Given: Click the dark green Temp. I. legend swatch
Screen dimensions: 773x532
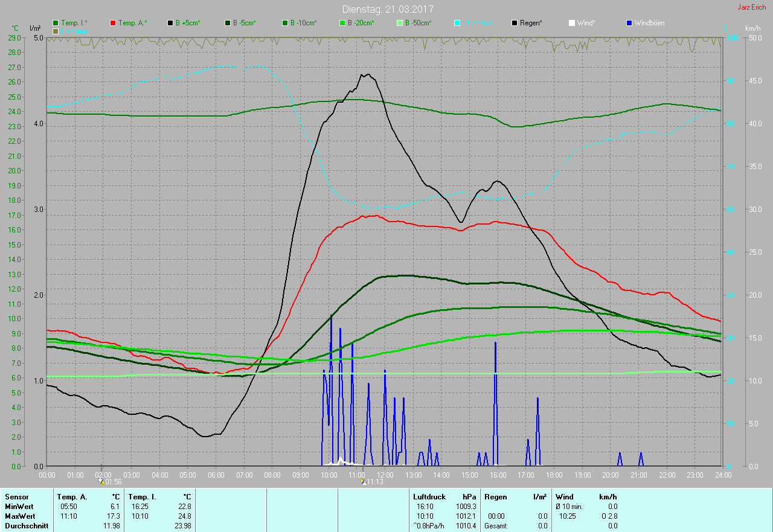Looking at the screenshot, I should point(56,23).
